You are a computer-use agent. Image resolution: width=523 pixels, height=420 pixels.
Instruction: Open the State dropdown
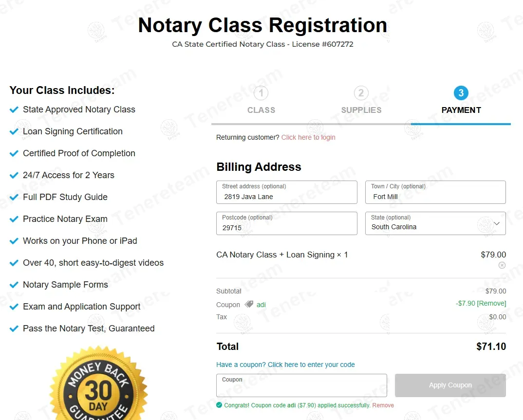[x=435, y=223]
